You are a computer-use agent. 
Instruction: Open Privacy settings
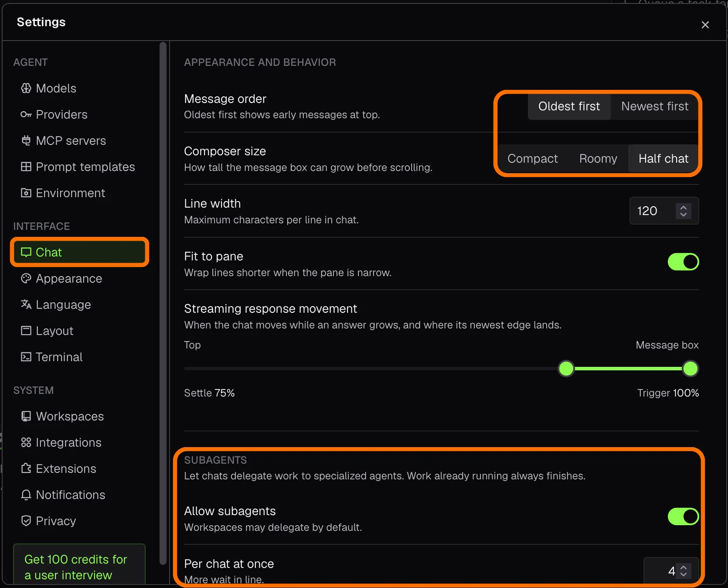point(79,521)
